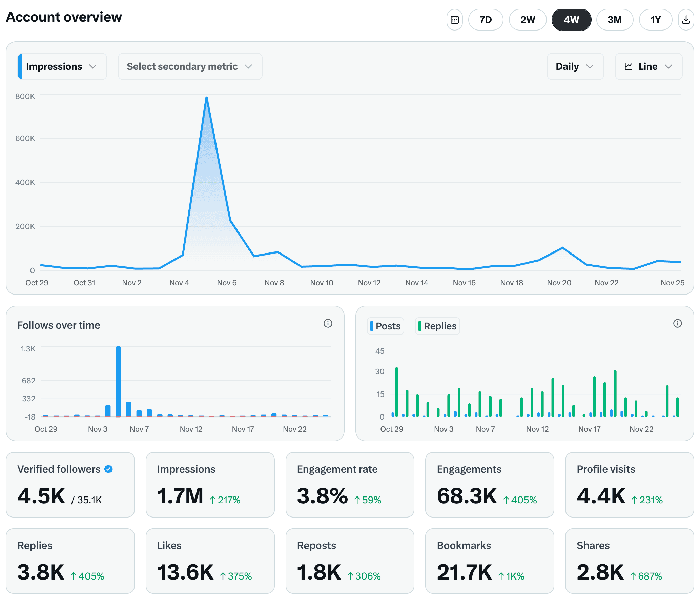Click the line chart type icon
This screenshot has width=700, height=608.
click(x=628, y=66)
